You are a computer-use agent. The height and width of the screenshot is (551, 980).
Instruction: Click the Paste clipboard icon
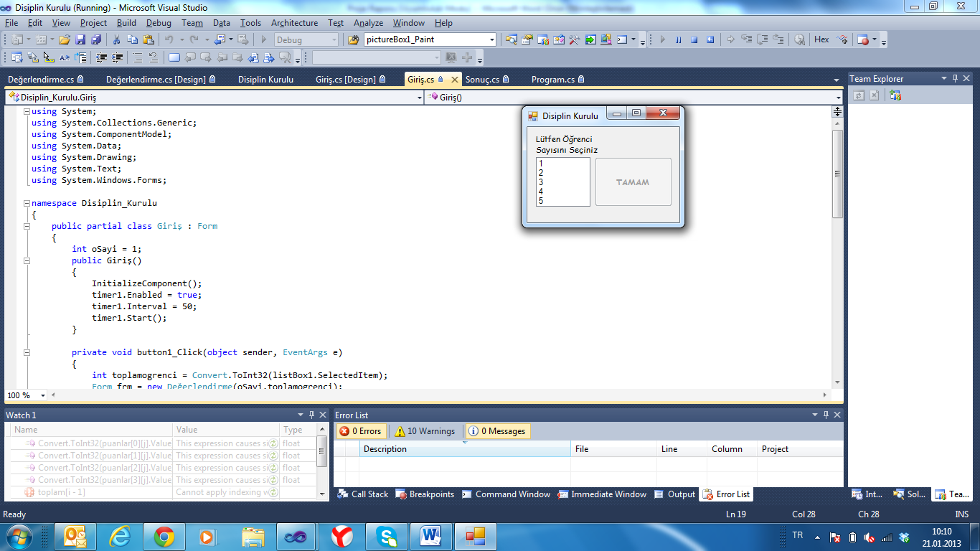pos(149,39)
